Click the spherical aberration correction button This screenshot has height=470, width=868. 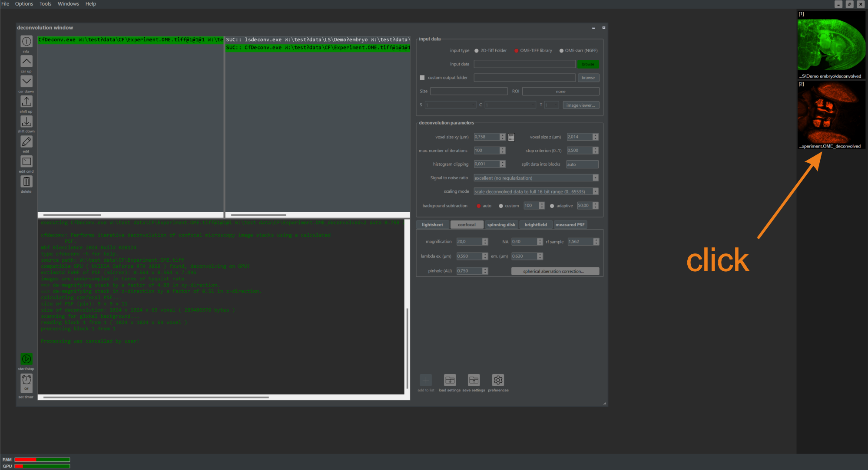coord(555,271)
